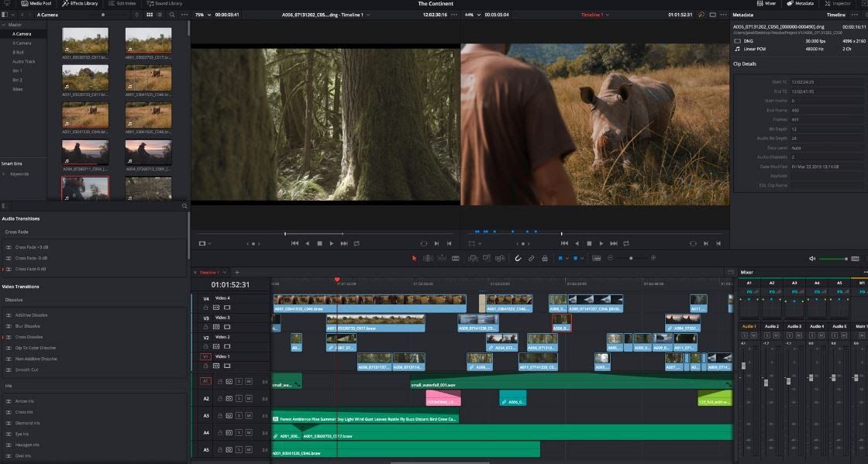This screenshot has width=868, height=464.
Task: Mute audio track A1 with M button
Action: click(248, 382)
